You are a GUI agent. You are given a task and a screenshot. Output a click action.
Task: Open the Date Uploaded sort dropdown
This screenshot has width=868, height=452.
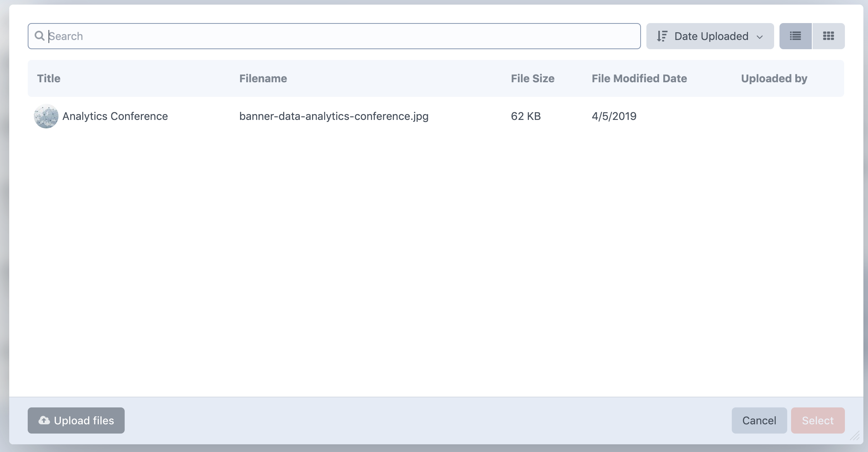(x=711, y=36)
